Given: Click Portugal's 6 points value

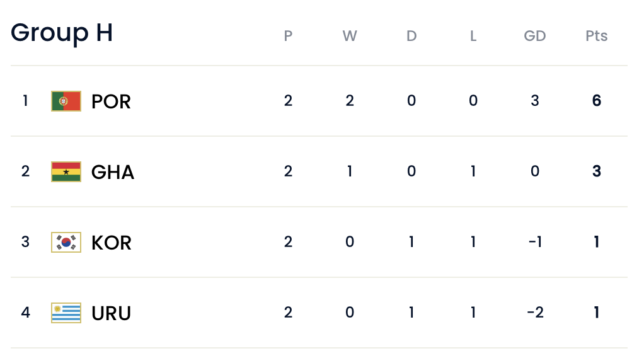Looking at the screenshot, I should tap(596, 101).
